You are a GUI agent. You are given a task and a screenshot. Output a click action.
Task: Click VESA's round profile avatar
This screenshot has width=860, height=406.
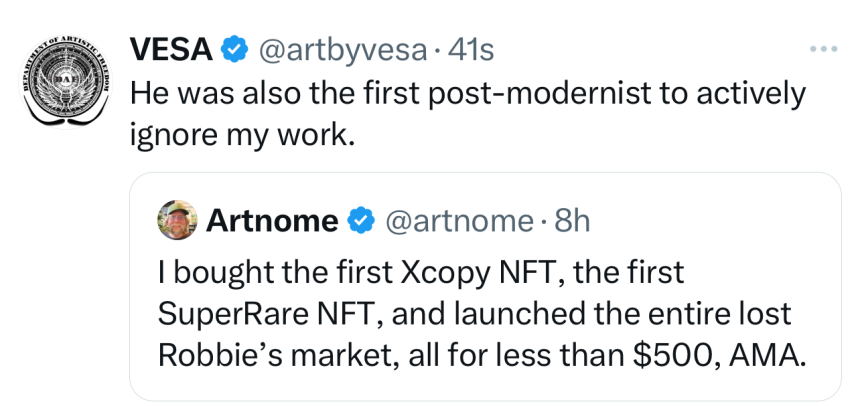coord(64,81)
